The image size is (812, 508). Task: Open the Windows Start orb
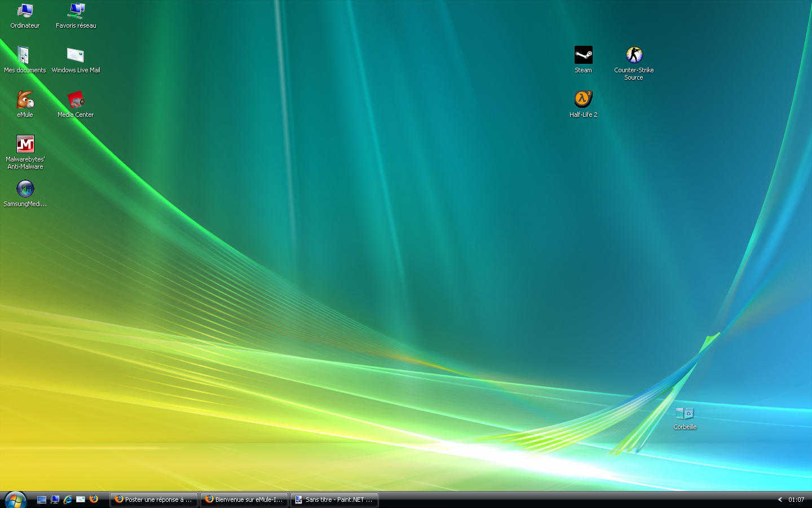coord(15,500)
